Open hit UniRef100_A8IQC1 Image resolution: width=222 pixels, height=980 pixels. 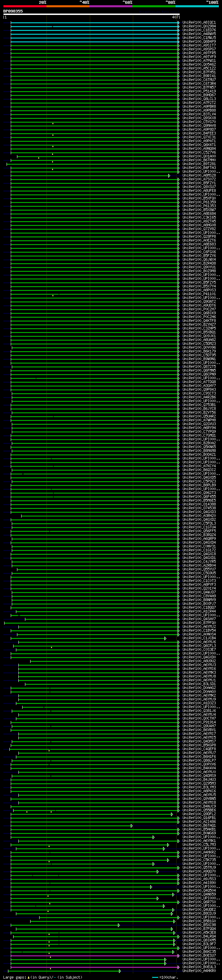(199, 23)
